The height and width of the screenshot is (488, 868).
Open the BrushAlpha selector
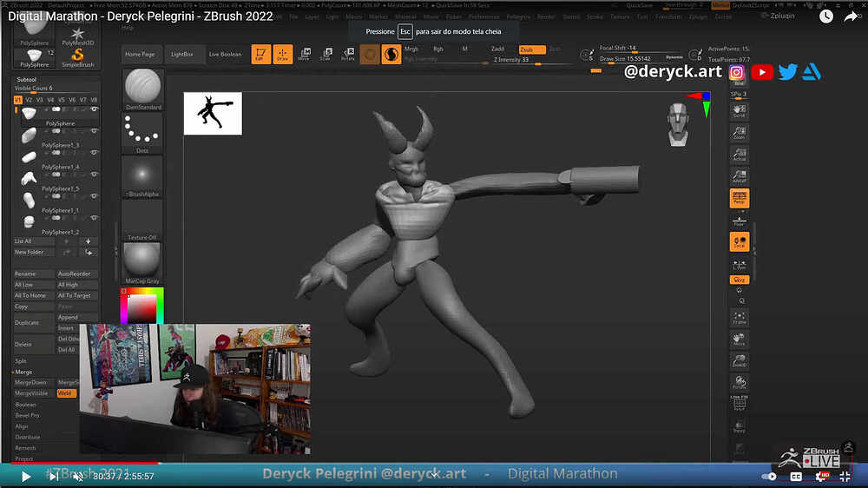142,176
